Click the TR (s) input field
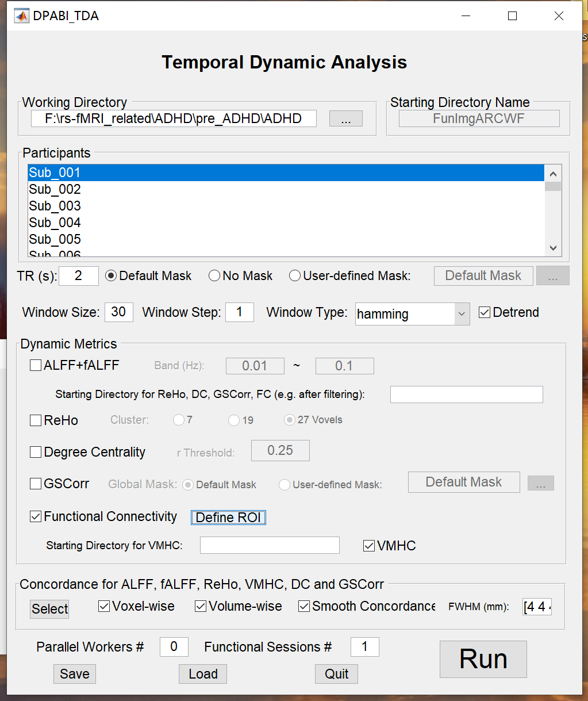 pyautogui.click(x=78, y=276)
